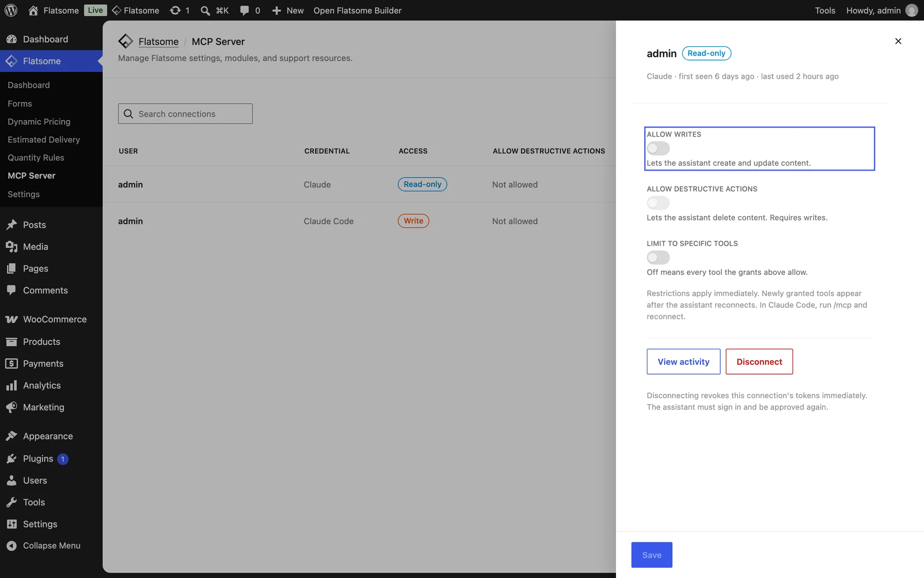The width and height of the screenshot is (924, 578).
Task: Open Flatsome Builder from admin bar
Action: point(357,10)
